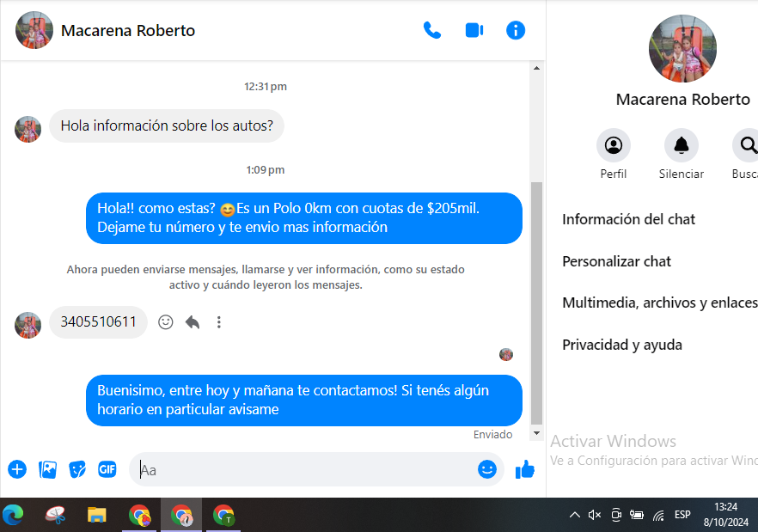Send a thumbs-up like
The image size is (758, 532).
(524, 469)
